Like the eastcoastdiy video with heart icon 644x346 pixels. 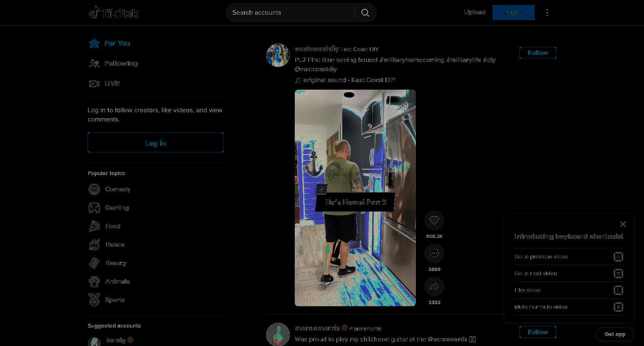[x=434, y=220]
